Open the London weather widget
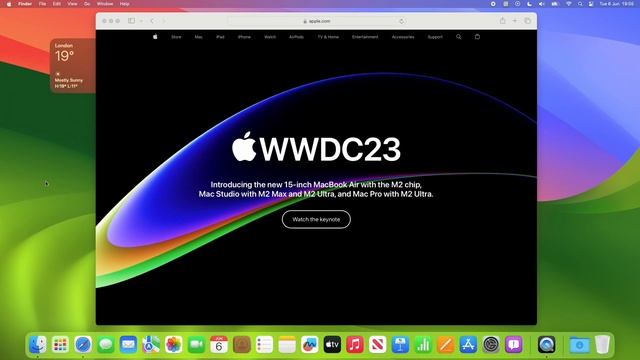This screenshot has width=640, height=360. click(x=73, y=66)
